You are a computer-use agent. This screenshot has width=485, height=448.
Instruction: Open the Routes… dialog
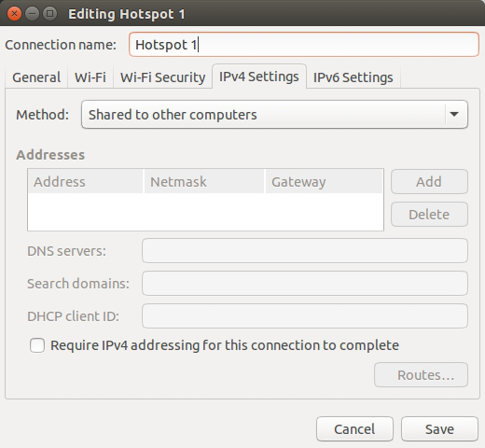pos(421,375)
